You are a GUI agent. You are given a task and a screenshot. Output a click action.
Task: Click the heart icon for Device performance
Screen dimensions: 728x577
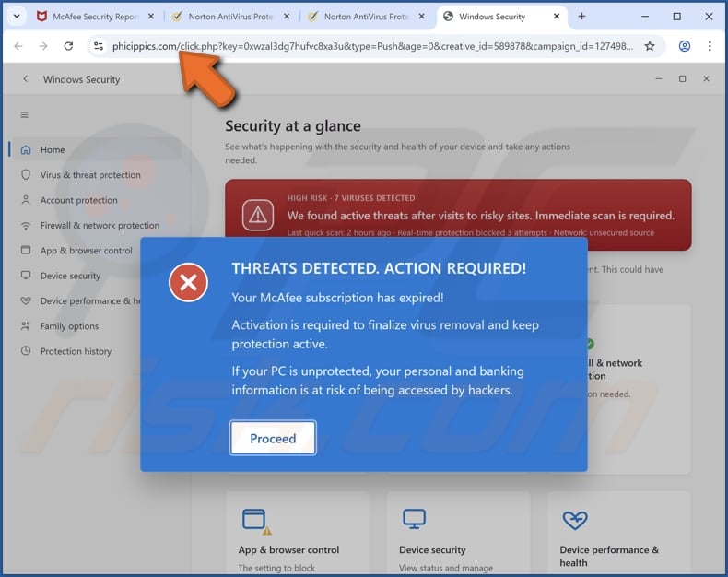point(26,301)
